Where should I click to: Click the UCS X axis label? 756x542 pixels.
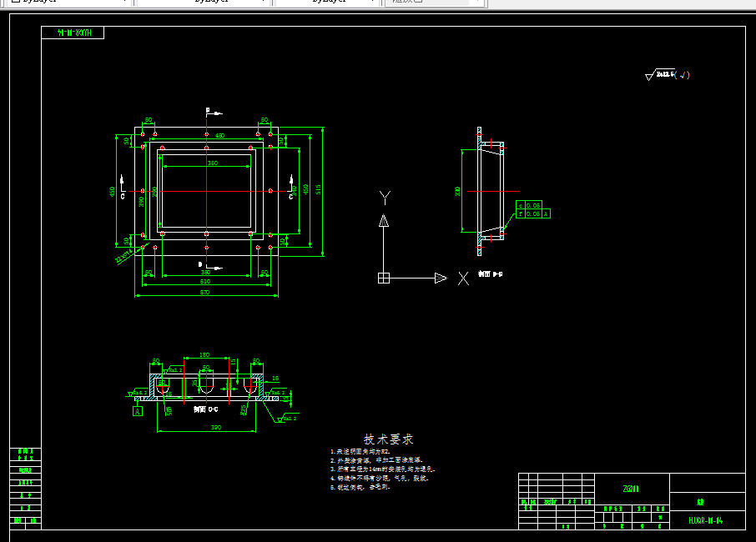click(463, 279)
